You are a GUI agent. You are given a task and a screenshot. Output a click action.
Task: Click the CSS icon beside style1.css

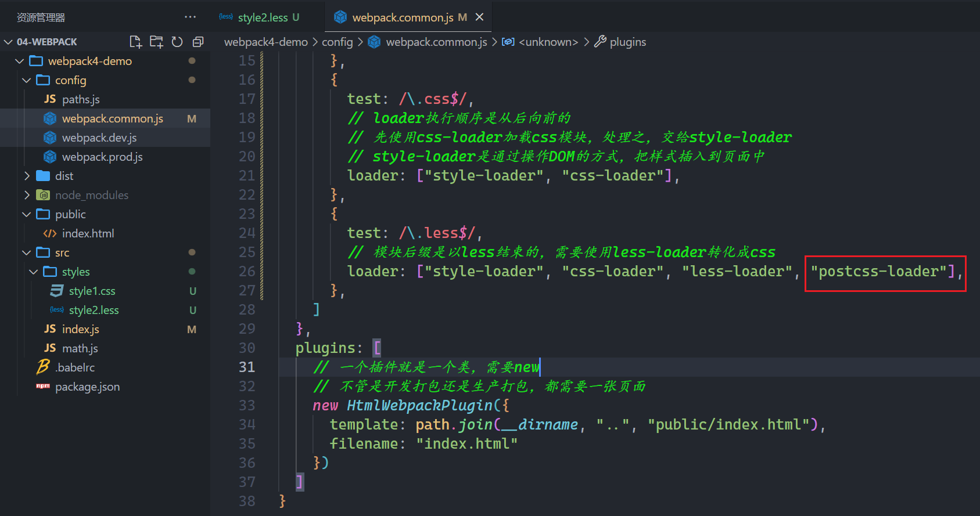click(57, 291)
